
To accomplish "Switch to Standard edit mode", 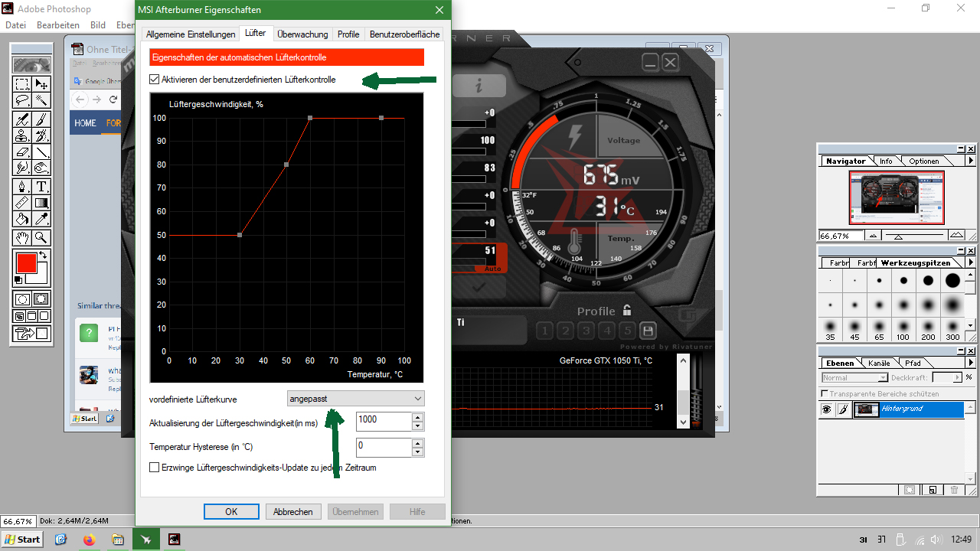I will pyautogui.click(x=22, y=299).
